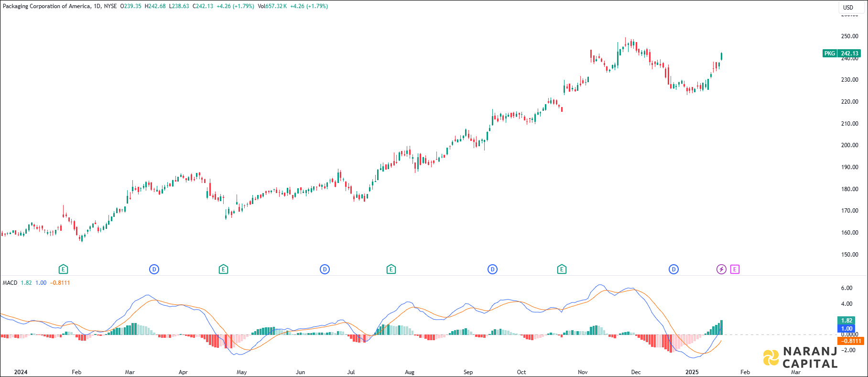868x377 pixels.
Task: Click the Oct label on the time axis
Action: tap(521, 372)
